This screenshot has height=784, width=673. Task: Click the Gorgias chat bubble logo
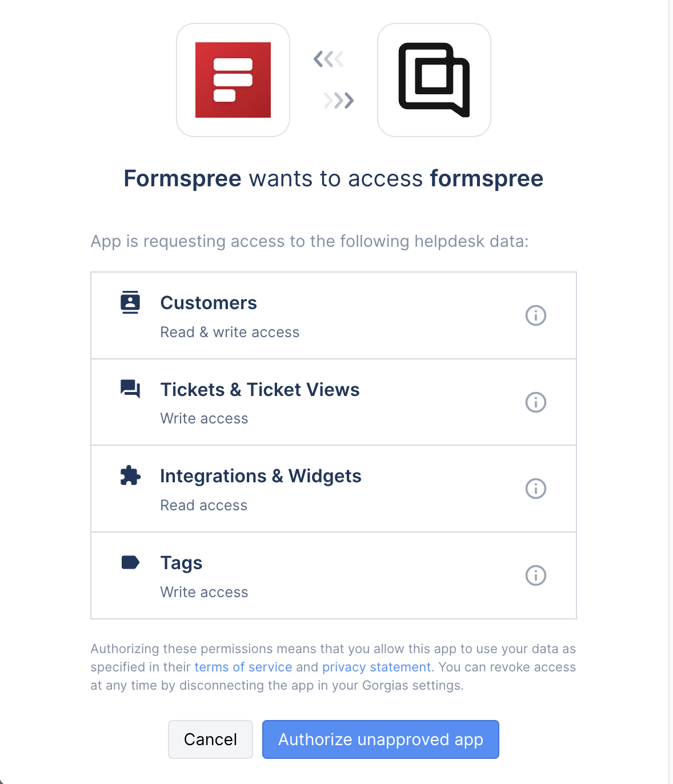434,80
